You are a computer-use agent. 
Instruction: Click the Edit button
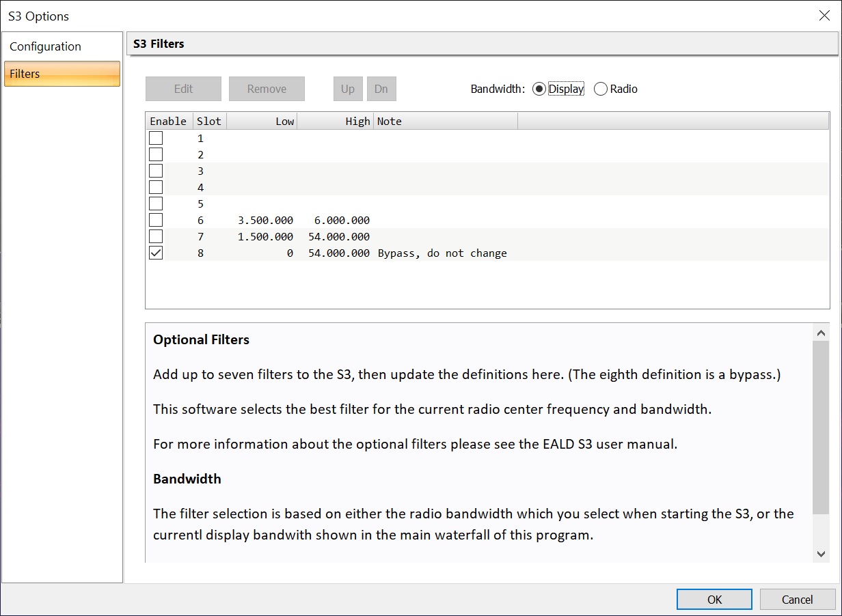(x=183, y=89)
